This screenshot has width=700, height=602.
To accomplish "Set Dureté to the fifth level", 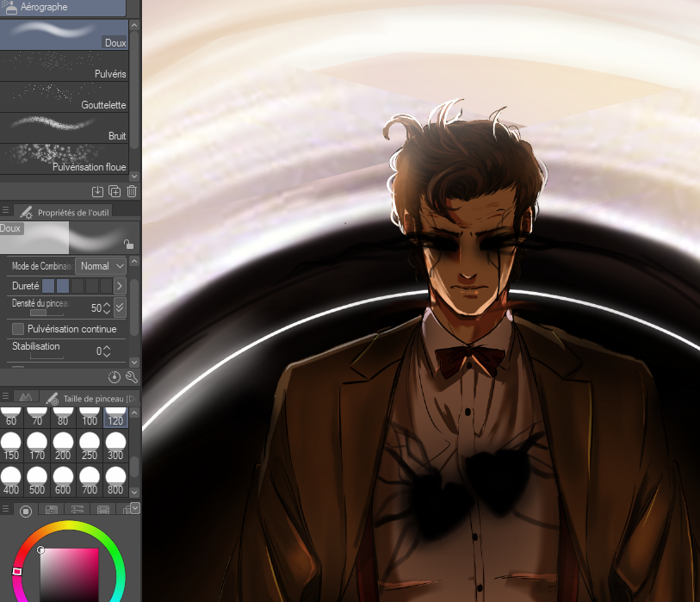I will [106, 286].
